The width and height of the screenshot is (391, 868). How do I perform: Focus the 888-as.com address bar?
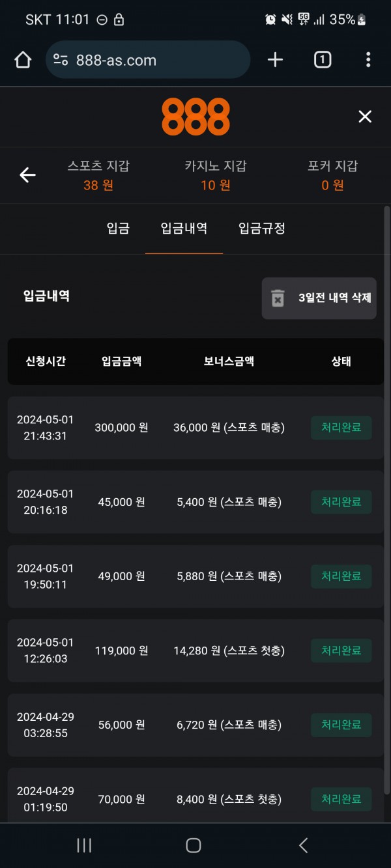coord(156,61)
